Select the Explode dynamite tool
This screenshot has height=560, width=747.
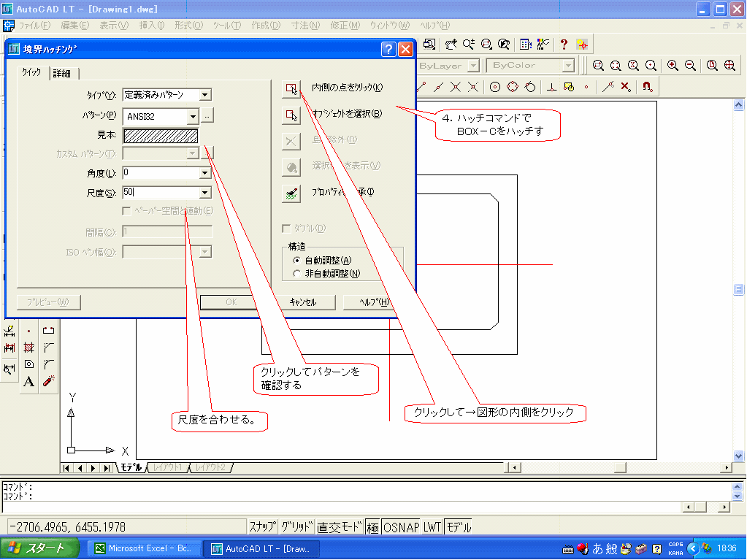point(49,381)
